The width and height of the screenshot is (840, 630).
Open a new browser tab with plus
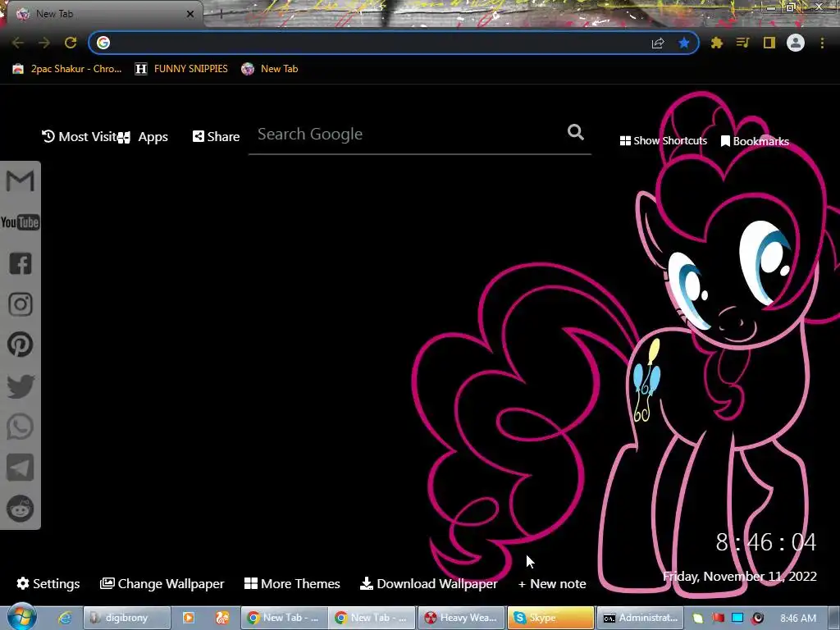point(221,14)
